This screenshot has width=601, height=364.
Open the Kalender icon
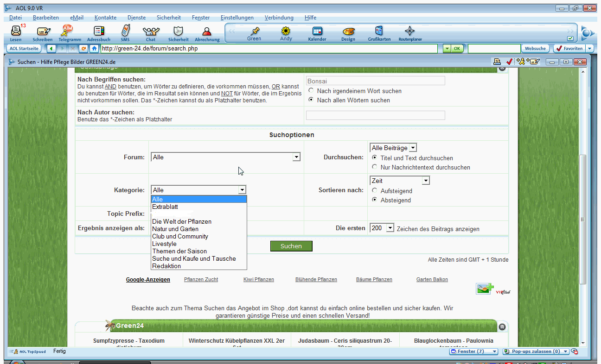pos(317,32)
